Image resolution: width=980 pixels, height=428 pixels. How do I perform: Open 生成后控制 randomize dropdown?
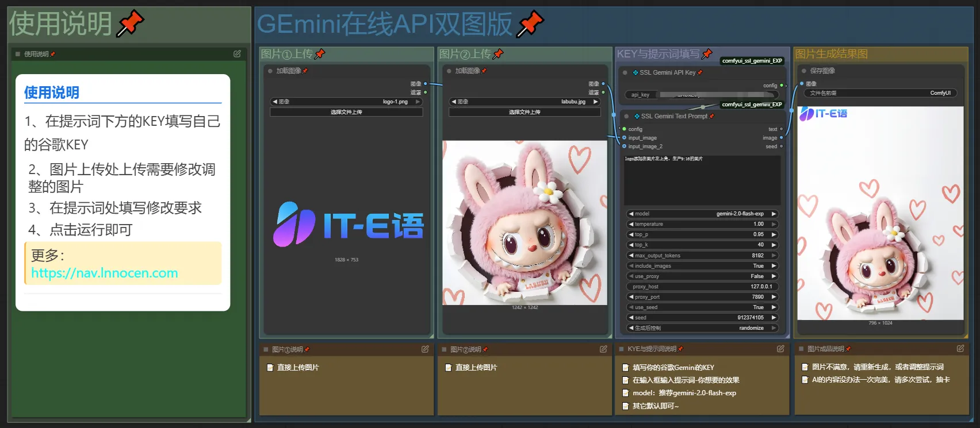pos(702,328)
